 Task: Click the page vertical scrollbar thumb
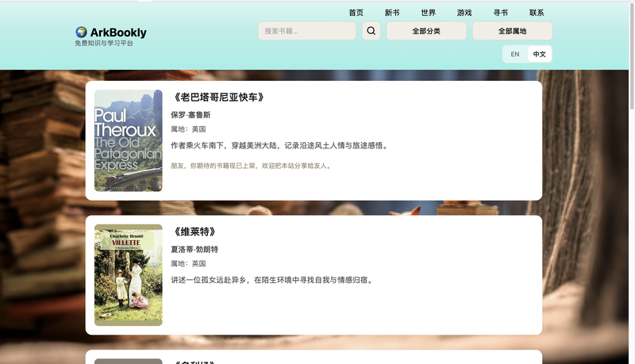pos(632,56)
